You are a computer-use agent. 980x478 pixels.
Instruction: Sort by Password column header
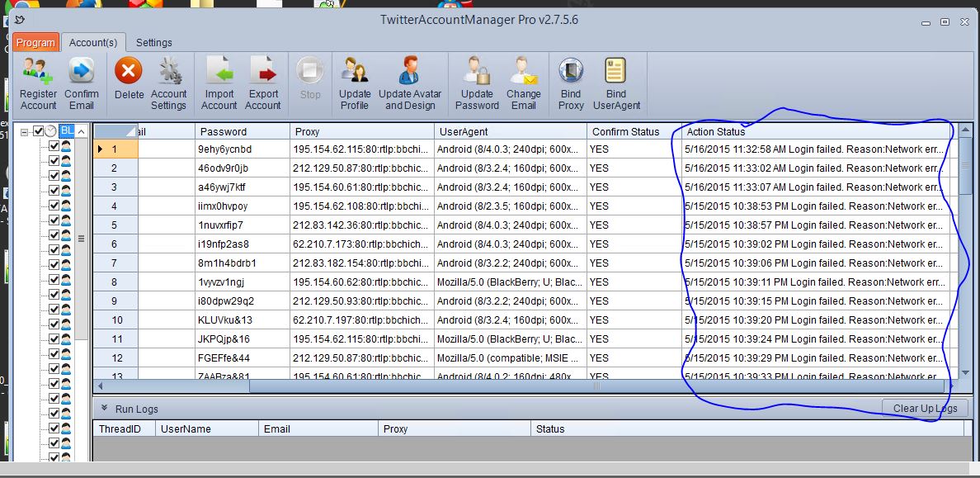coord(243,132)
